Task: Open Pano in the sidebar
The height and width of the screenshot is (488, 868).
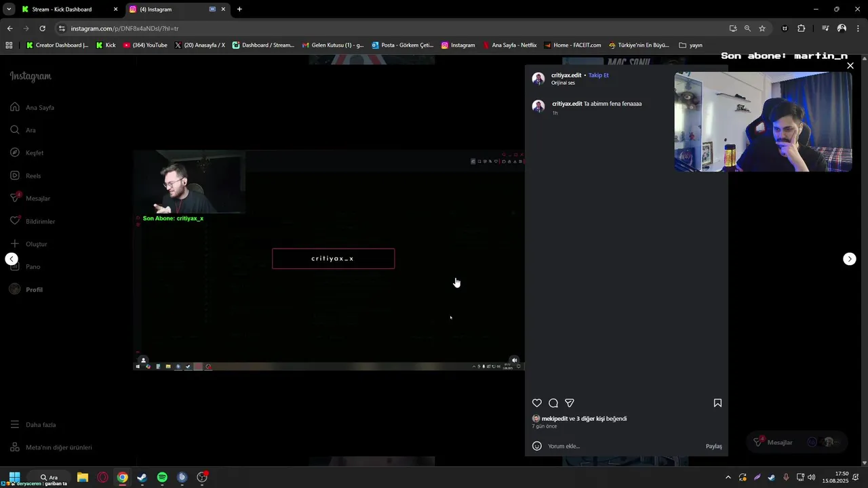Action: (x=26, y=266)
